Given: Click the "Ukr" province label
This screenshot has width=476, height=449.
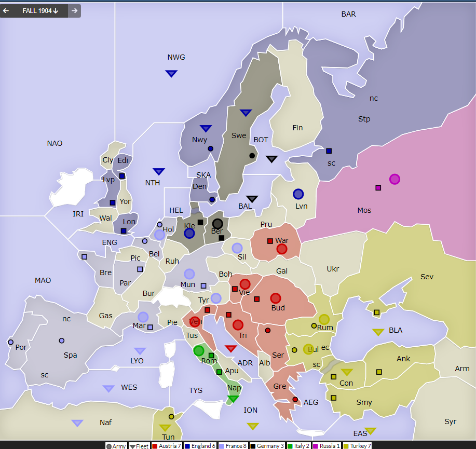Looking at the screenshot, I should click(x=333, y=269).
